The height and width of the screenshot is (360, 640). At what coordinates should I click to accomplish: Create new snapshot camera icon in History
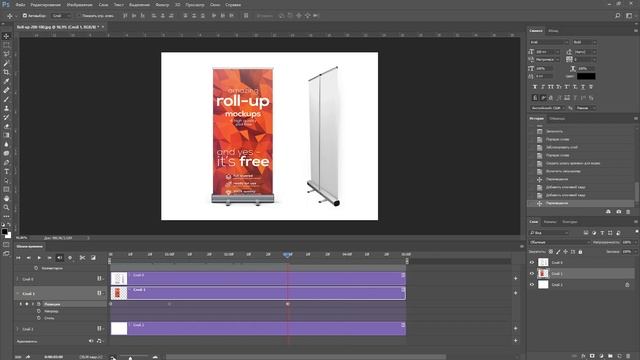click(x=618, y=211)
